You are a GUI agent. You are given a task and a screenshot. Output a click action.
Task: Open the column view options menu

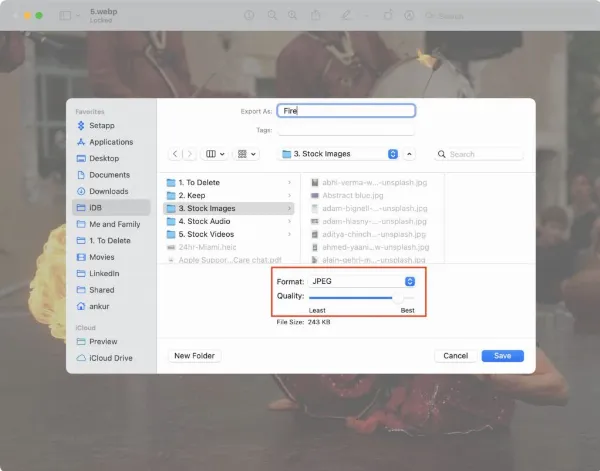click(215, 154)
